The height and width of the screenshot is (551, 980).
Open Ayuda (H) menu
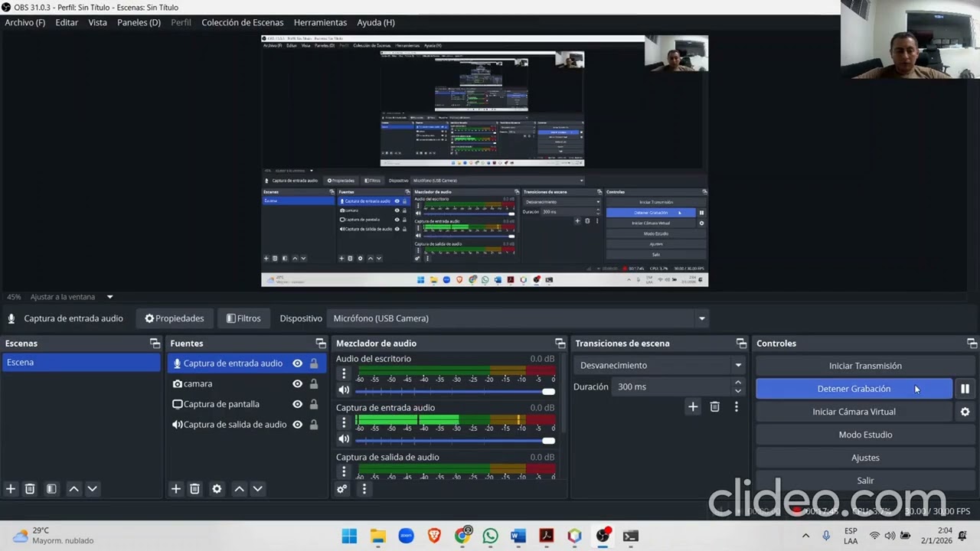click(376, 22)
